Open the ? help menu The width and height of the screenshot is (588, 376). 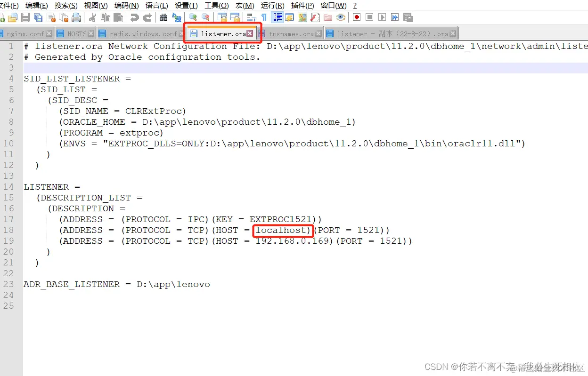coord(355,6)
